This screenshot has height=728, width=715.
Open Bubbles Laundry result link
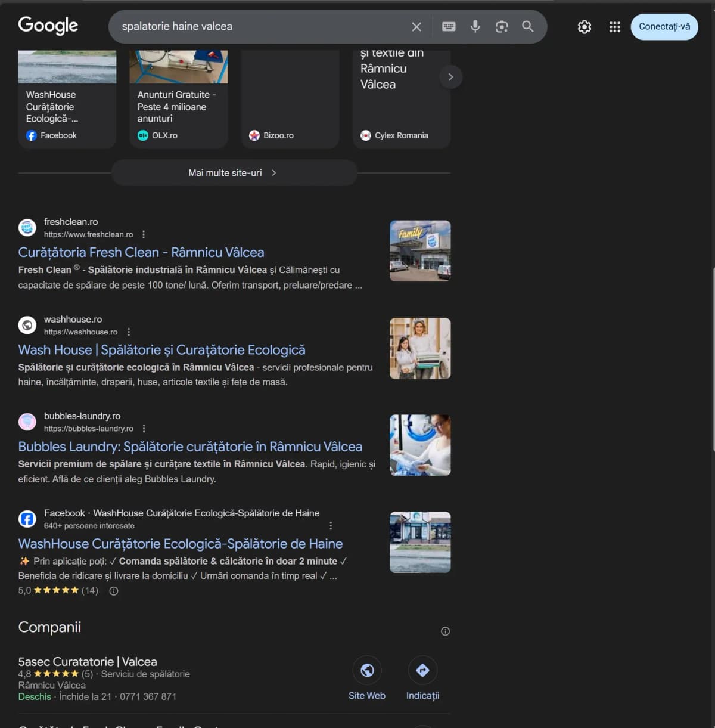[x=190, y=447]
